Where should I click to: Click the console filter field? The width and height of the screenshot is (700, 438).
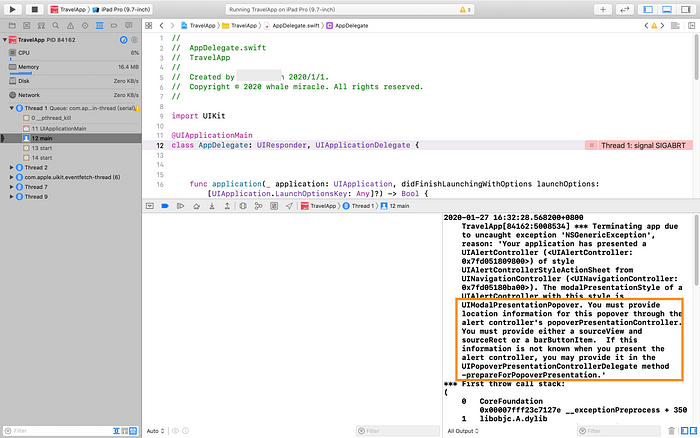click(619, 431)
